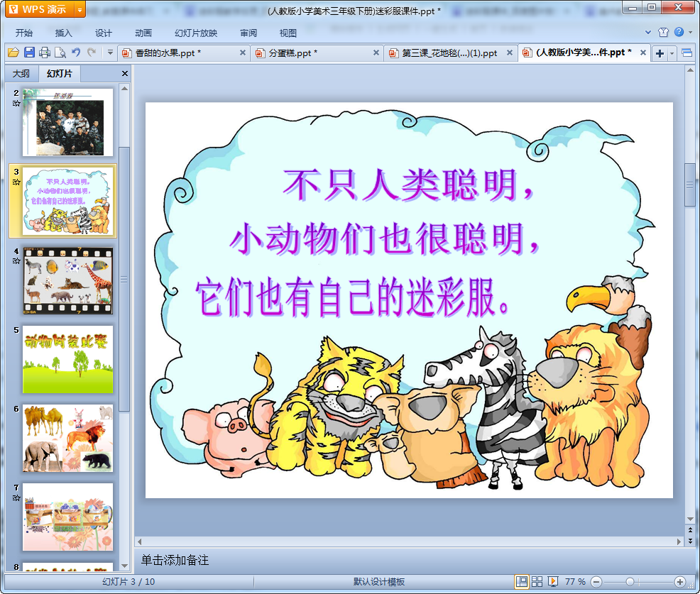Screen dimensions: 700x594
Task: Click animation star icon under slide 7 number
Action: coord(16,497)
